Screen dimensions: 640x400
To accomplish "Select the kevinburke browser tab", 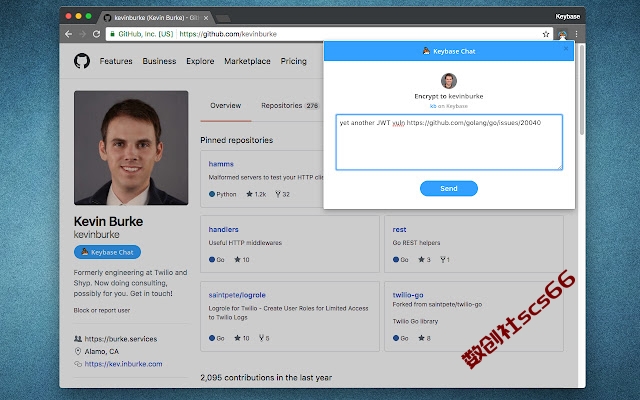I will pyautogui.click(x=157, y=18).
